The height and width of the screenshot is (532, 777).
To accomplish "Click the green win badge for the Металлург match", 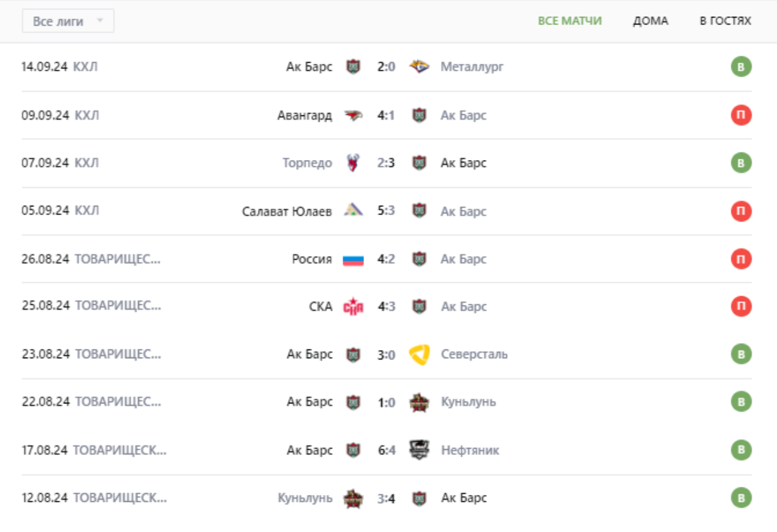I will (x=741, y=66).
